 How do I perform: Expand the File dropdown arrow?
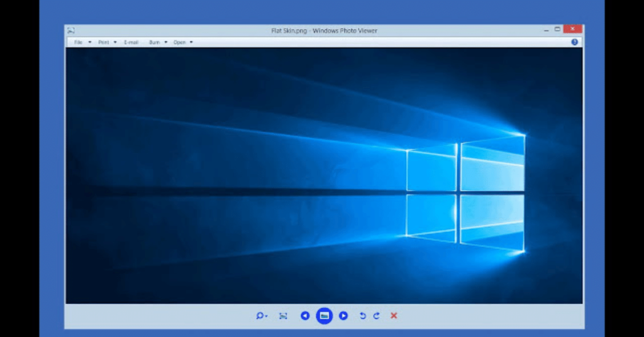point(89,42)
